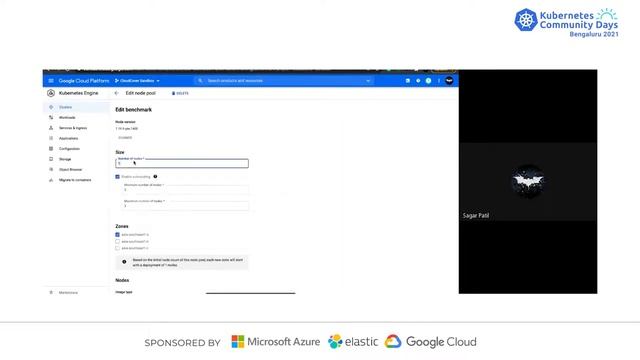640x360 pixels.
Task: Click the trash icon beside Delete
Action: pyautogui.click(x=173, y=93)
